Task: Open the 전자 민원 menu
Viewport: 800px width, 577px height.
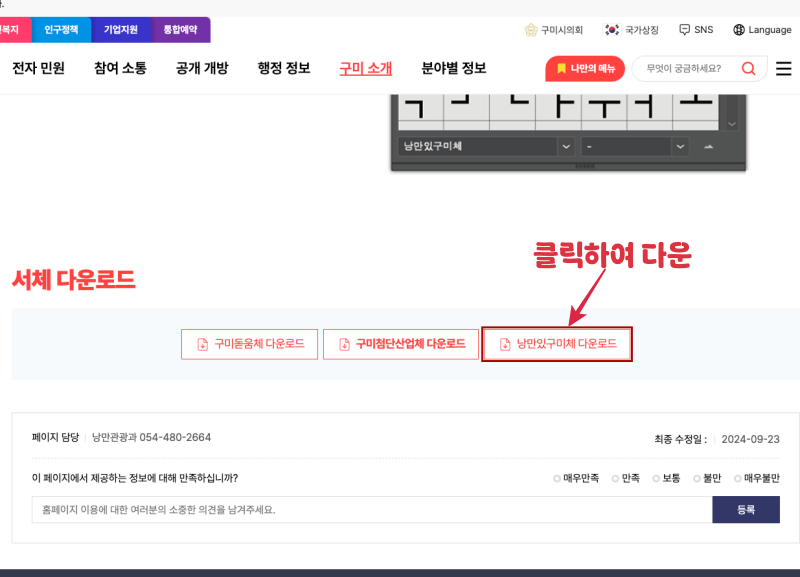Action: click(38, 68)
